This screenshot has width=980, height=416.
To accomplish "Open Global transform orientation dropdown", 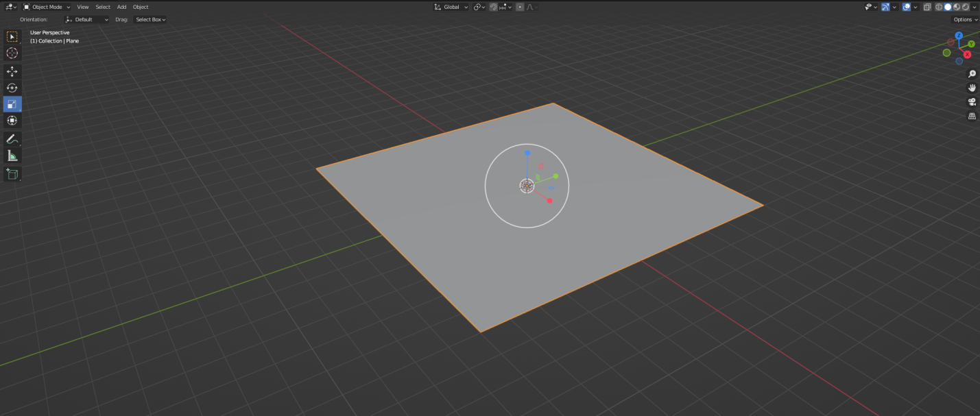I will (x=451, y=7).
